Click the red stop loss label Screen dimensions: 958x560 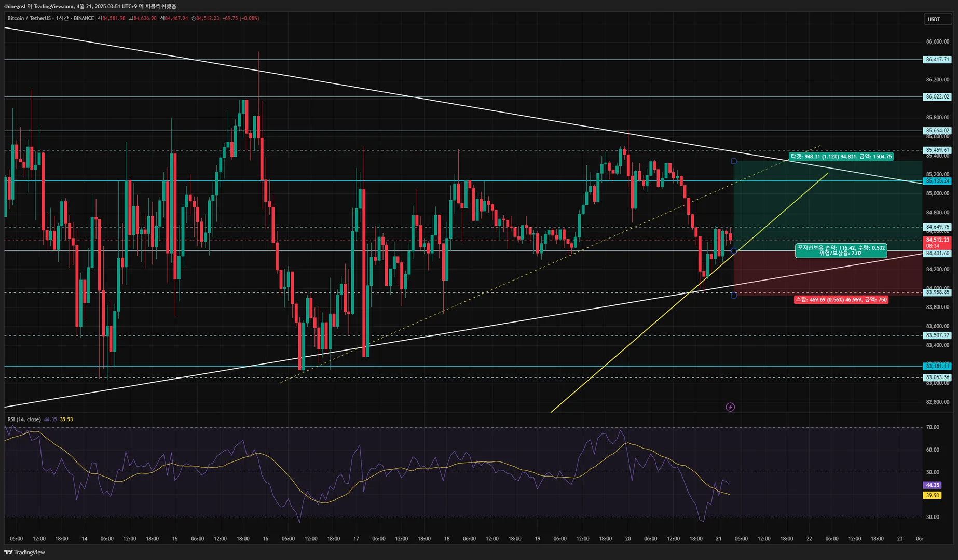coord(841,300)
